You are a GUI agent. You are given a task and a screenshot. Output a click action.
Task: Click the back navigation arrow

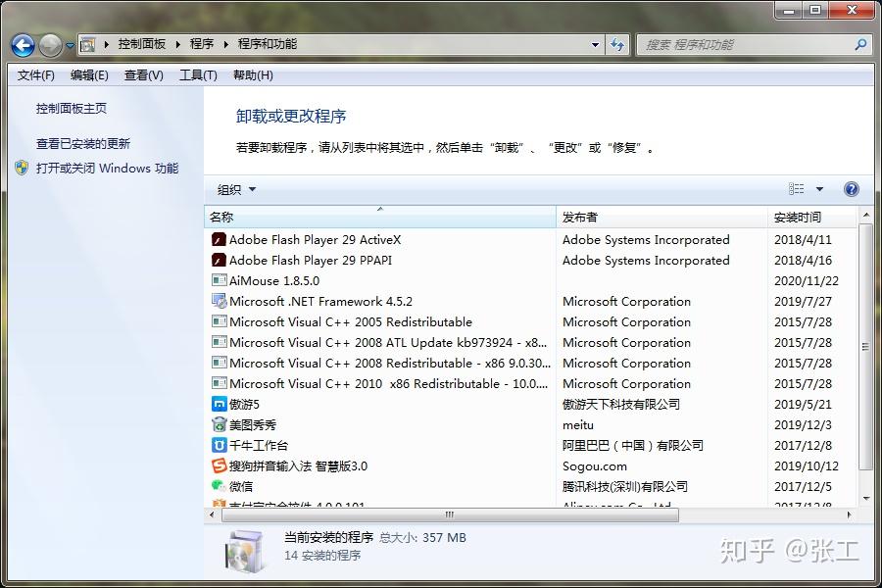[22, 44]
